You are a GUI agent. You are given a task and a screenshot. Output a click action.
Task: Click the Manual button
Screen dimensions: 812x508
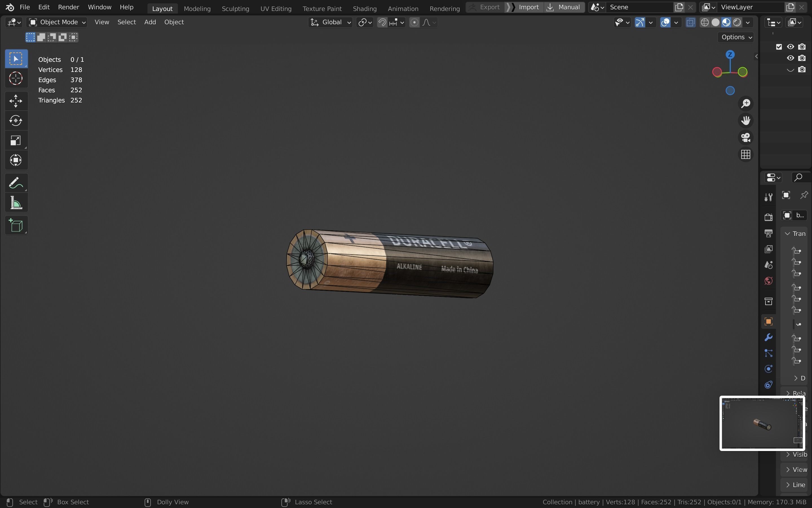click(x=564, y=7)
